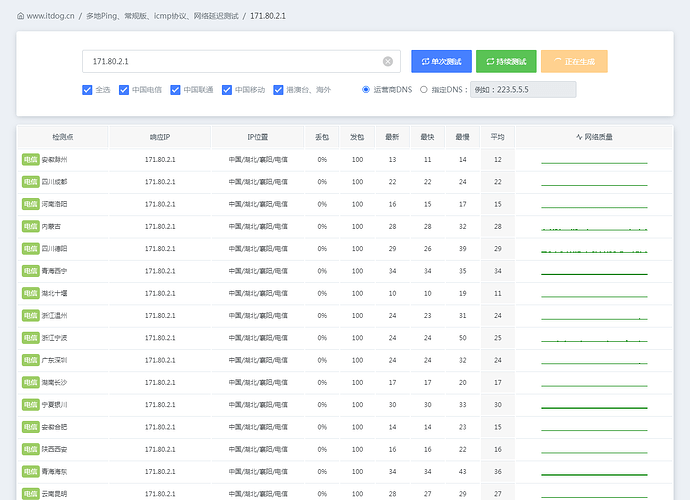Viewport: 690px width, 500px height.
Task: Click the 电信 badge for 湖北十堰
Action: pos(31,294)
